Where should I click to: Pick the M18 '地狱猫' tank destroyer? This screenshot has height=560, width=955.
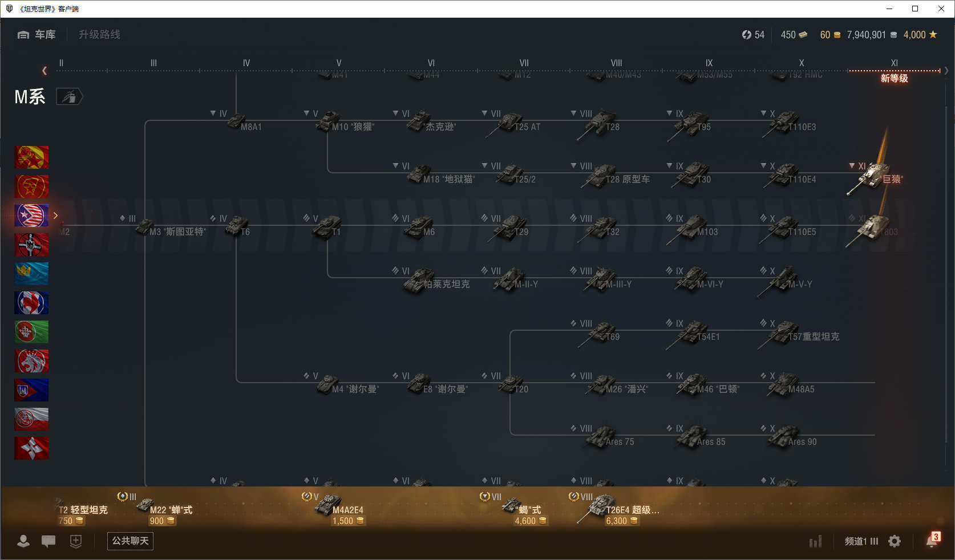[x=435, y=175]
